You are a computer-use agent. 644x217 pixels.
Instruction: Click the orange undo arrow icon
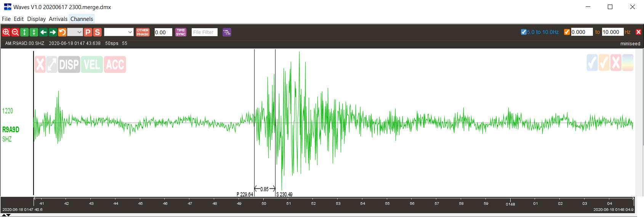click(62, 32)
